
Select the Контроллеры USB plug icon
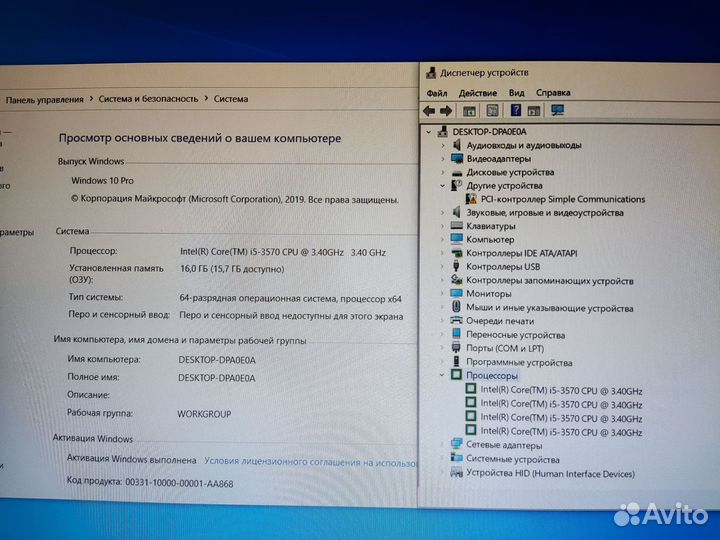coord(456,266)
